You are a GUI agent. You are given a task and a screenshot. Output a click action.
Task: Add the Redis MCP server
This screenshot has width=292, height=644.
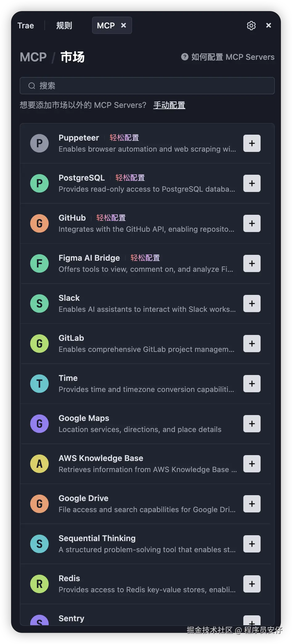pos(252,584)
